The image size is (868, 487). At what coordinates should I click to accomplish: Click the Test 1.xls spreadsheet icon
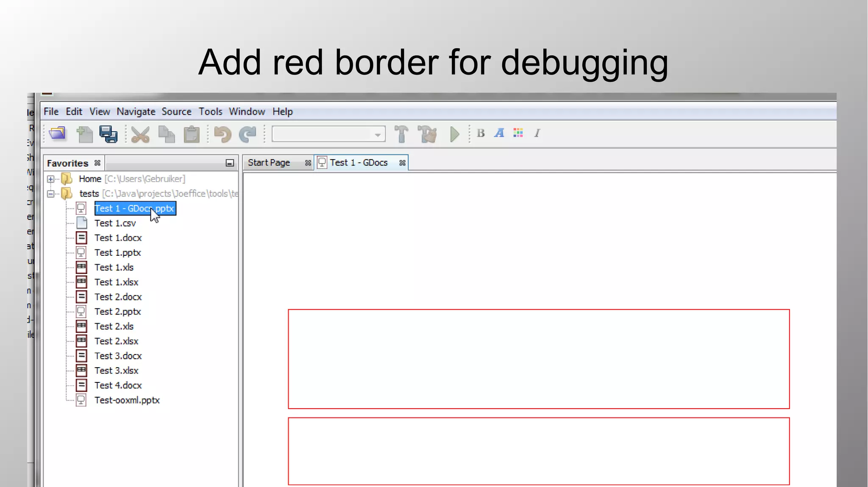[x=81, y=267]
